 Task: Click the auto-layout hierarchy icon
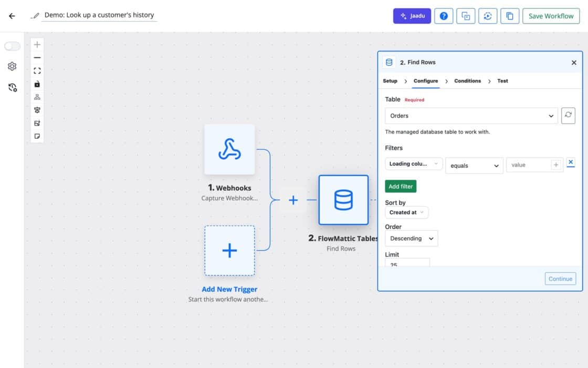37,97
